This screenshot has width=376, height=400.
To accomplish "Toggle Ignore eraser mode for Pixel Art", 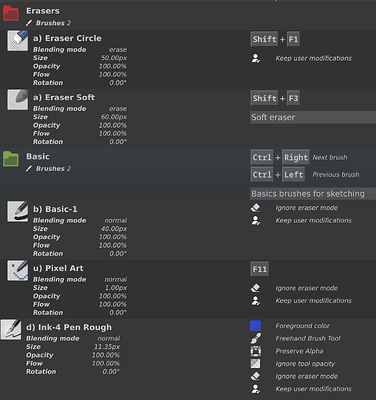I will click(256, 288).
